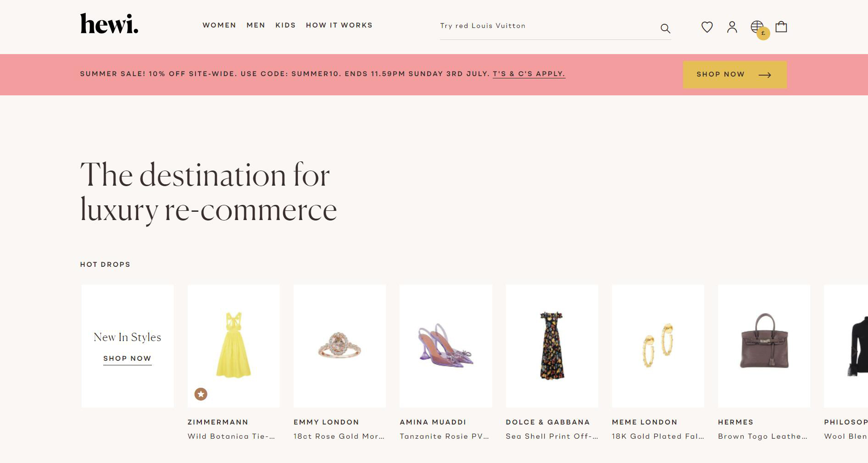The height and width of the screenshot is (463, 868).
Task: Click the magnifying glass search icon
Action: [665, 28]
